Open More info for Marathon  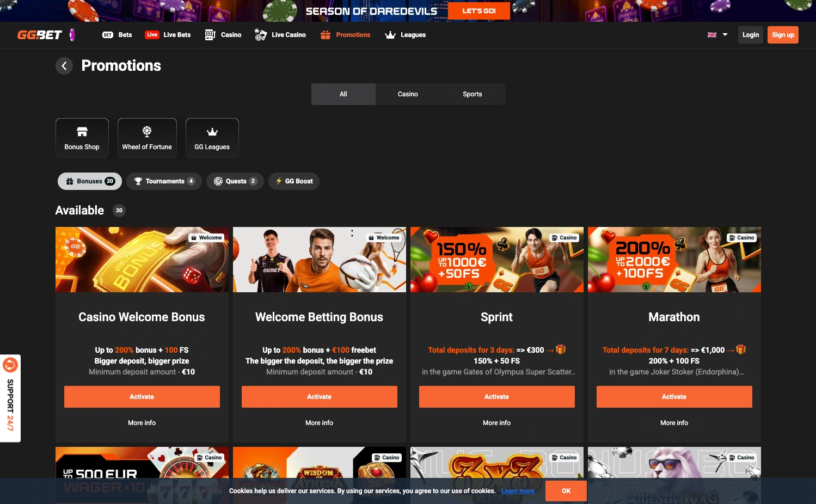click(x=674, y=423)
